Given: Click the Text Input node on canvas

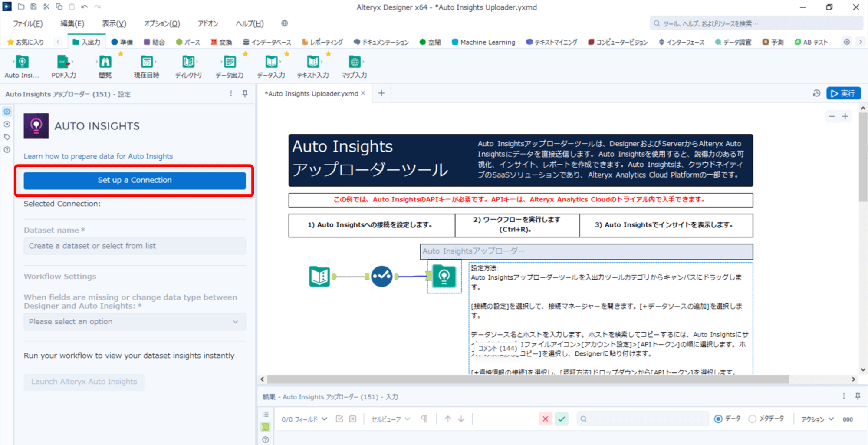Looking at the screenshot, I should pyautogui.click(x=320, y=276).
